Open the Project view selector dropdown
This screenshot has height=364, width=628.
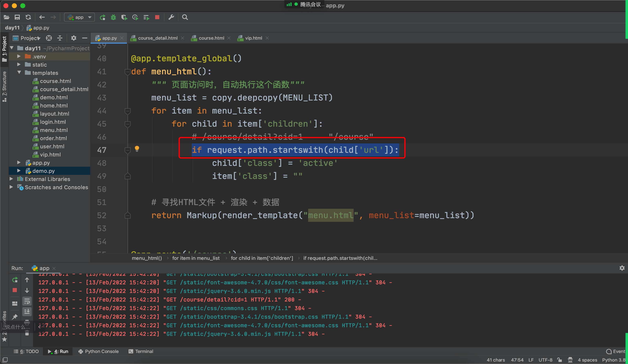27,38
